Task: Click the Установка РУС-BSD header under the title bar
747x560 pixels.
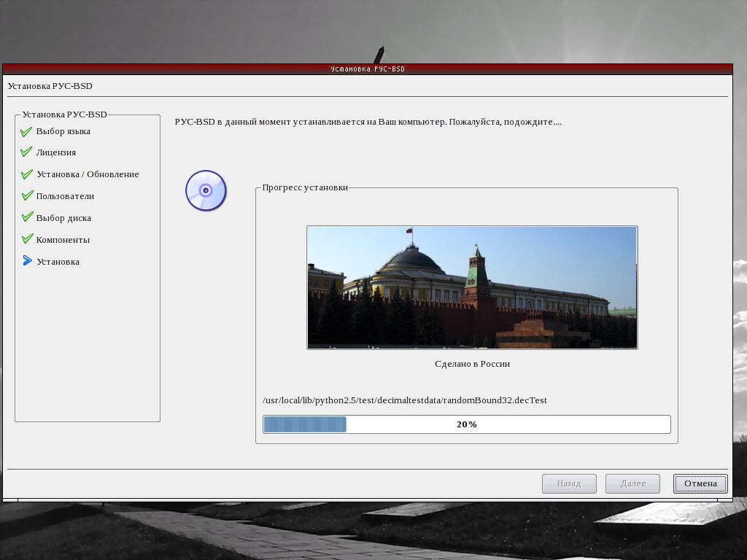Action: [x=50, y=86]
